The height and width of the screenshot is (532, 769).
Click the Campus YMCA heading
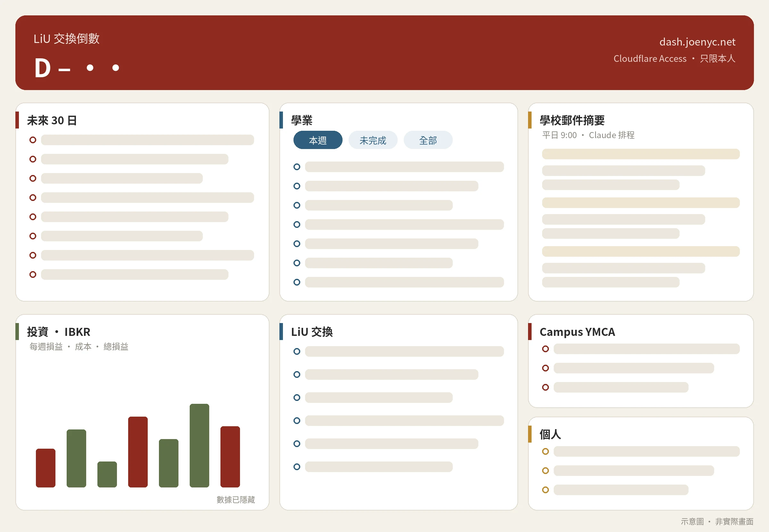(577, 332)
